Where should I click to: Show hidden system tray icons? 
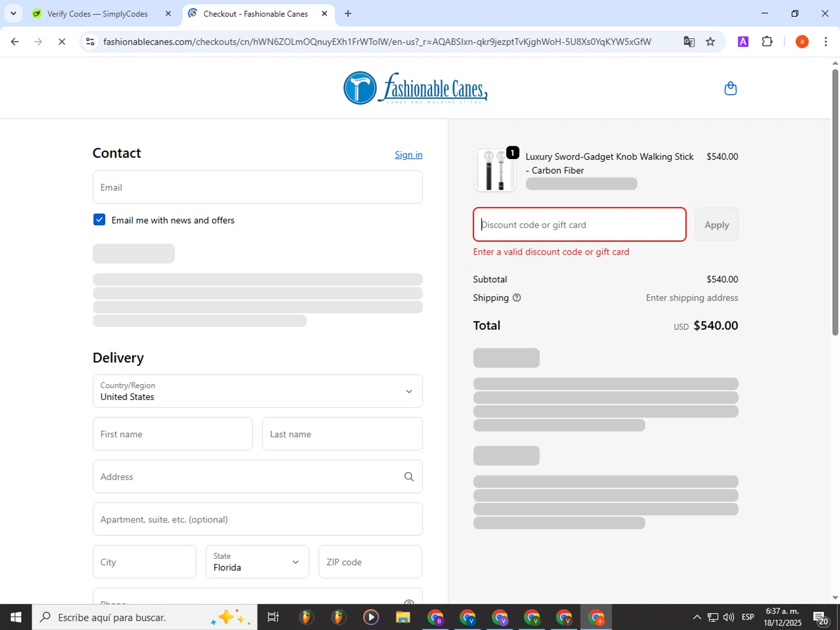pos(697,617)
